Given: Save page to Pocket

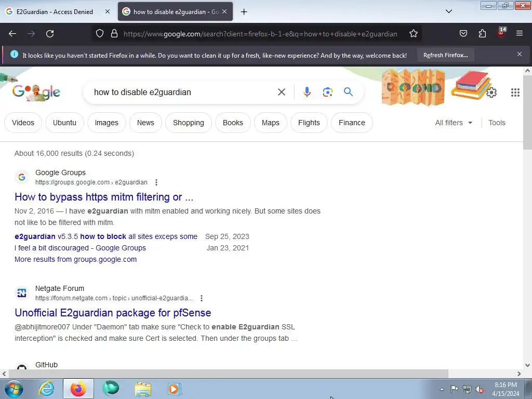Looking at the screenshot, I should click(463, 34).
